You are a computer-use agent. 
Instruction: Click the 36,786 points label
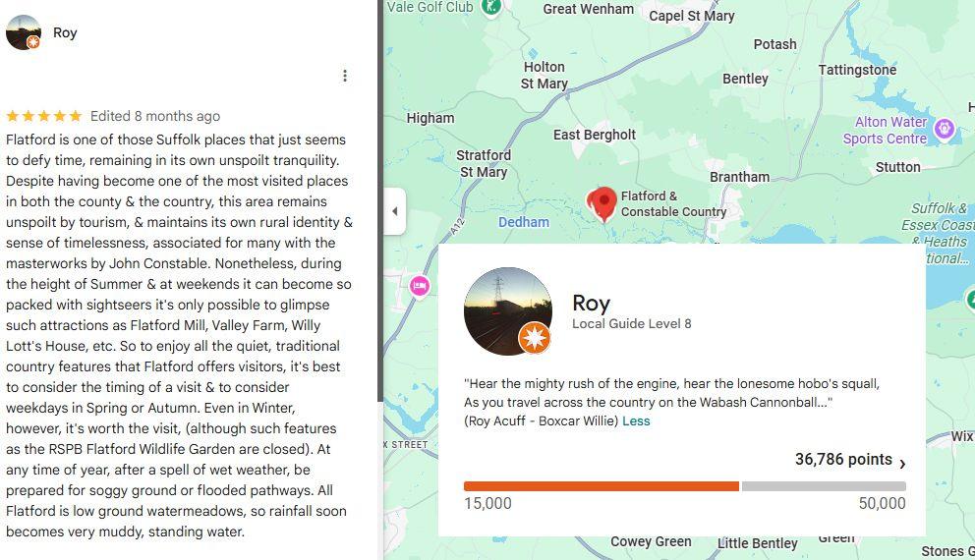(843, 460)
